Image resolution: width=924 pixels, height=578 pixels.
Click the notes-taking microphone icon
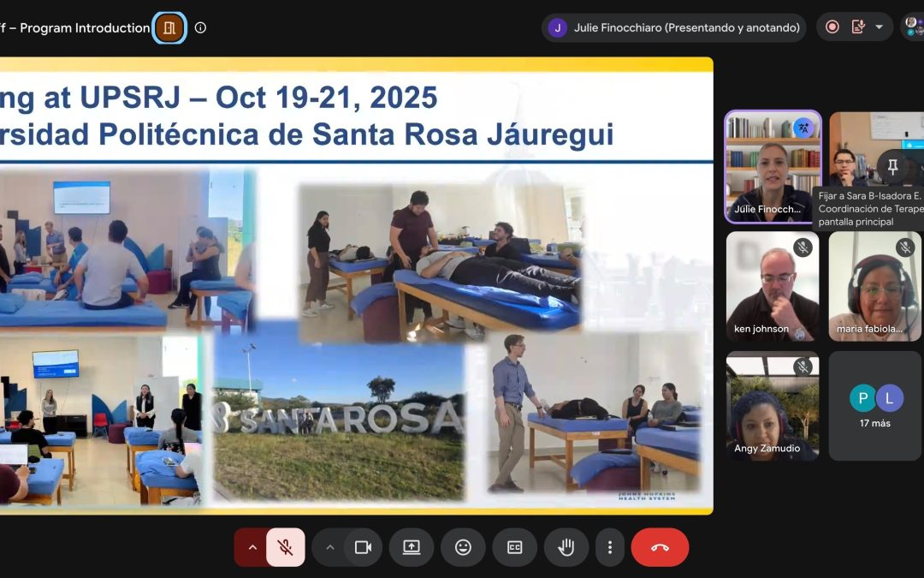pos(858,27)
